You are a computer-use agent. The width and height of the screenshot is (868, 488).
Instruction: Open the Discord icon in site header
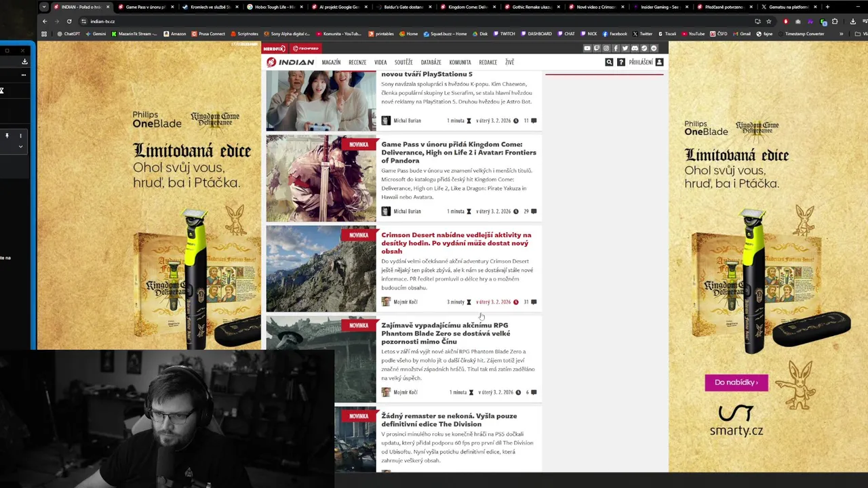[x=635, y=48]
